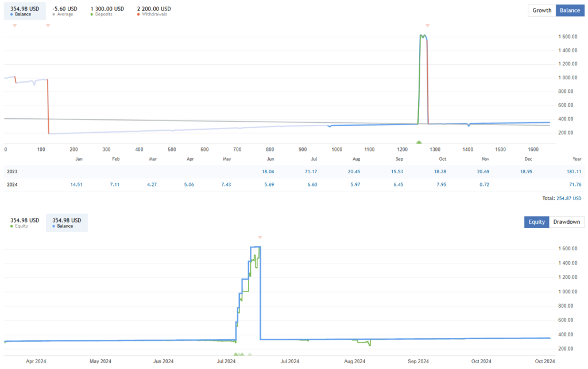Click the red Withdrawals legend dot
Viewport: 588px width, 369px height.
(x=139, y=14)
